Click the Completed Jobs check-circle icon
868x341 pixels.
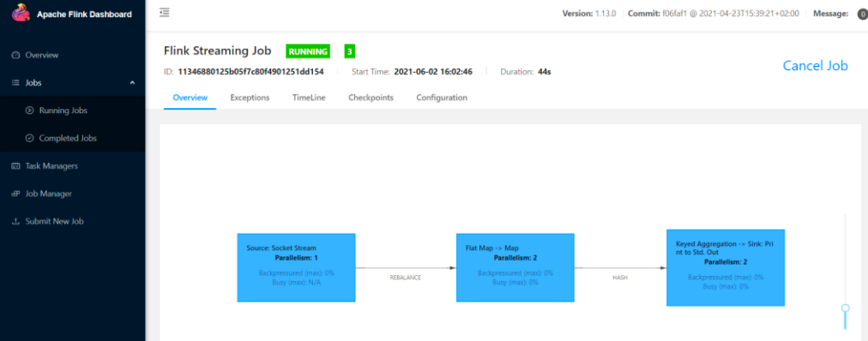pyautogui.click(x=30, y=138)
